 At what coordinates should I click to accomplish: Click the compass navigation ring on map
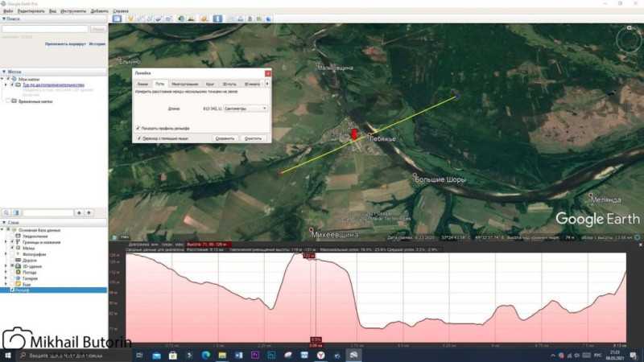click(x=629, y=39)
